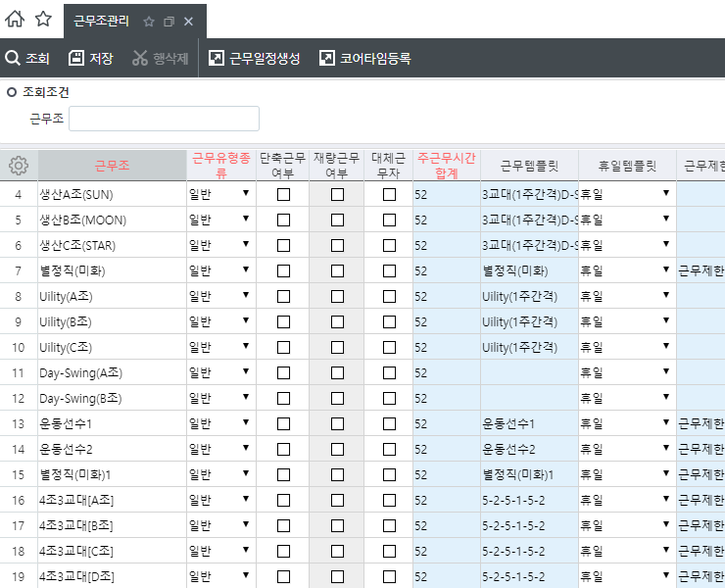Open 근무유형종류 dropdown for 4조3교대[A조]
Screen dimensions: 725x588
(245, 500)
